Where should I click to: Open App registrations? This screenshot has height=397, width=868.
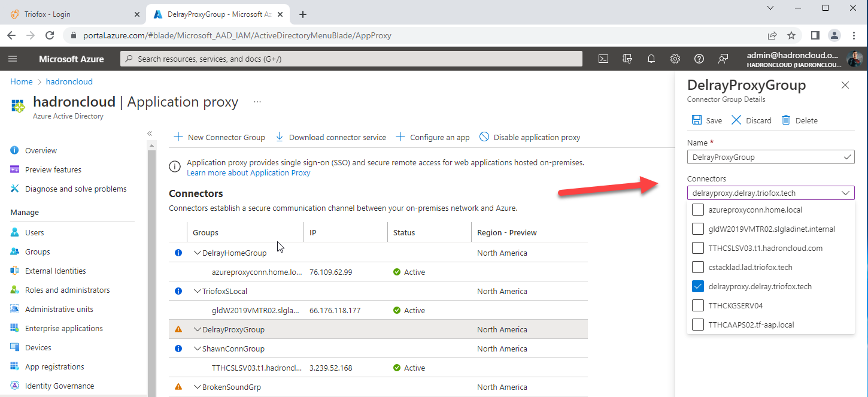pyautogui.click(x=54, y=366)
